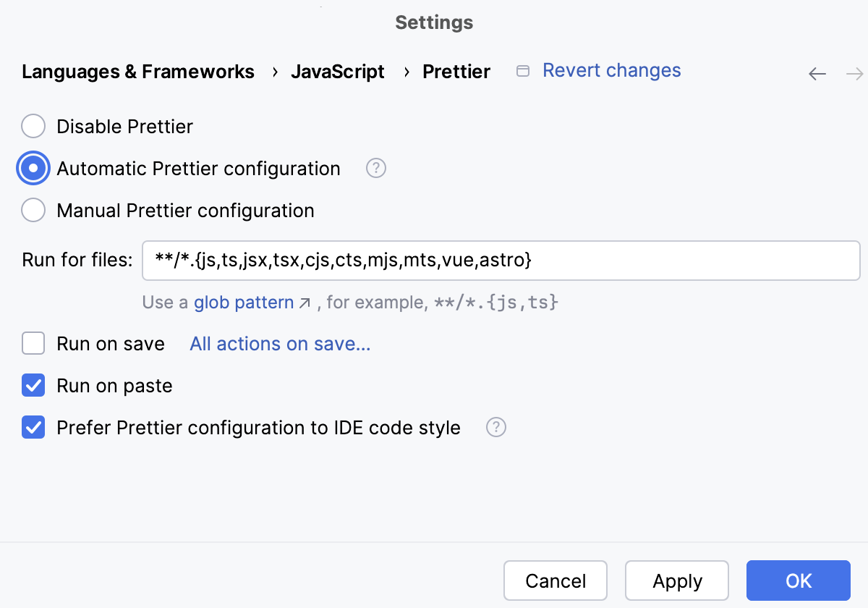Open the glob pattern documentation link

tap(243, 303)
